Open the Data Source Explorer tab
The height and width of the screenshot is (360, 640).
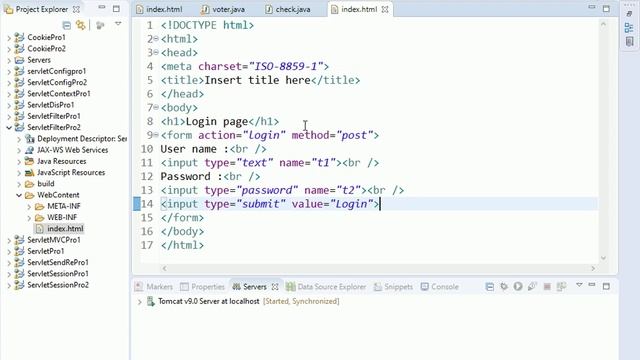pos(326,287)
